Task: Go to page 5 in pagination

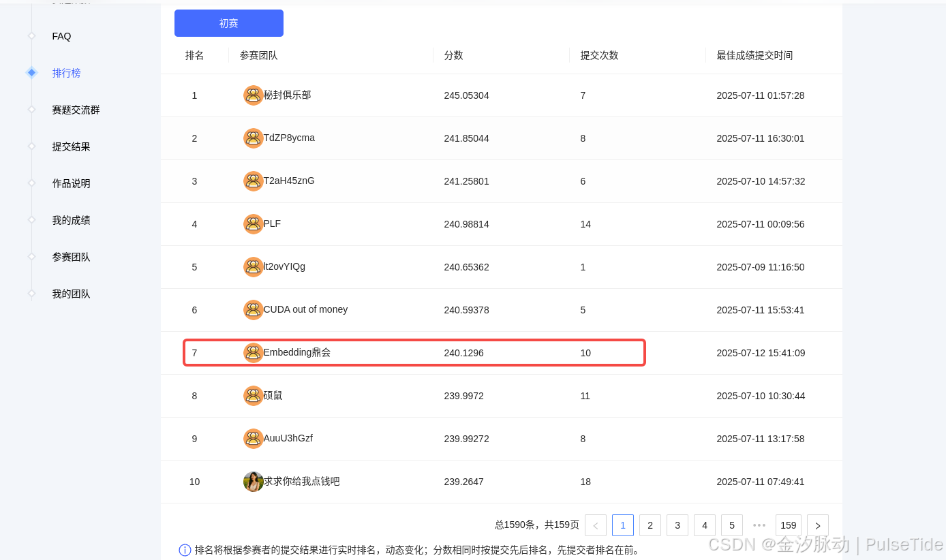Action: coord(732,525)
